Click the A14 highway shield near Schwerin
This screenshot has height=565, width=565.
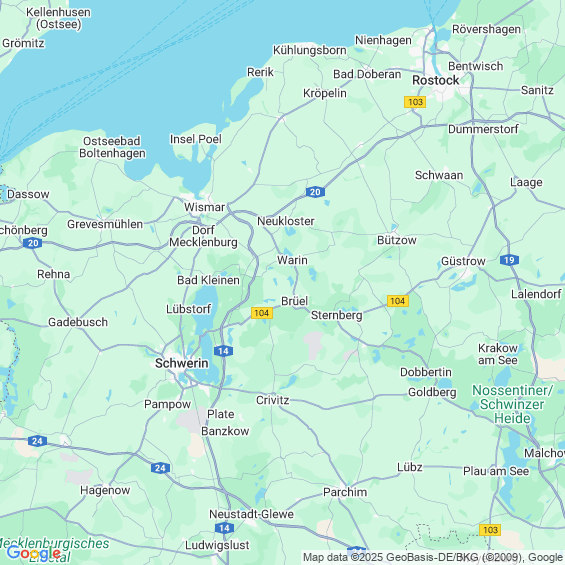pos(223,351)
